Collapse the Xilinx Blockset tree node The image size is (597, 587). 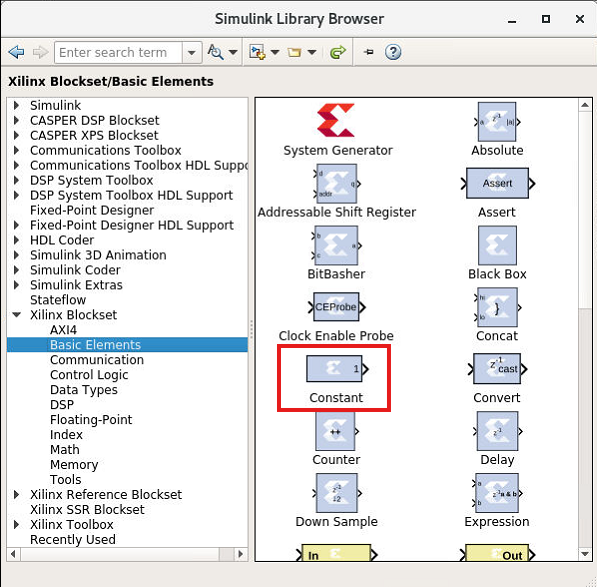(x=16, y=314)
